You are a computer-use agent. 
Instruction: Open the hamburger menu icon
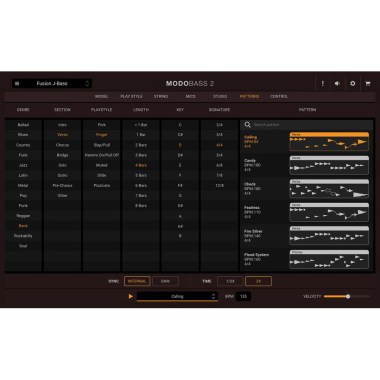17,84
